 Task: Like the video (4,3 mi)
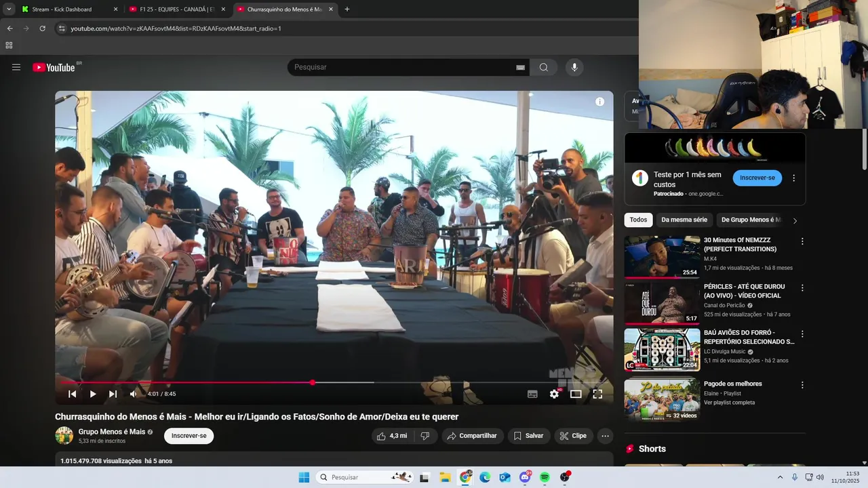click(x=392, y=436)
